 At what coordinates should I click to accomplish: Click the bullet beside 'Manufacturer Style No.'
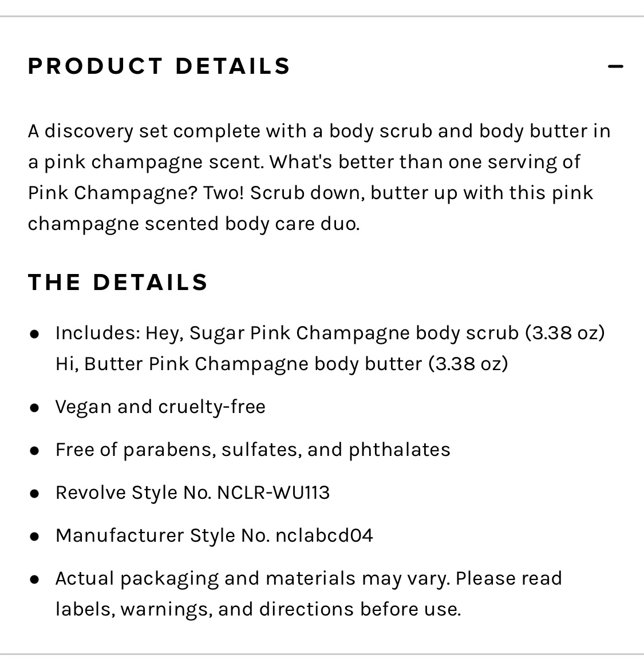tap(35, 537)
